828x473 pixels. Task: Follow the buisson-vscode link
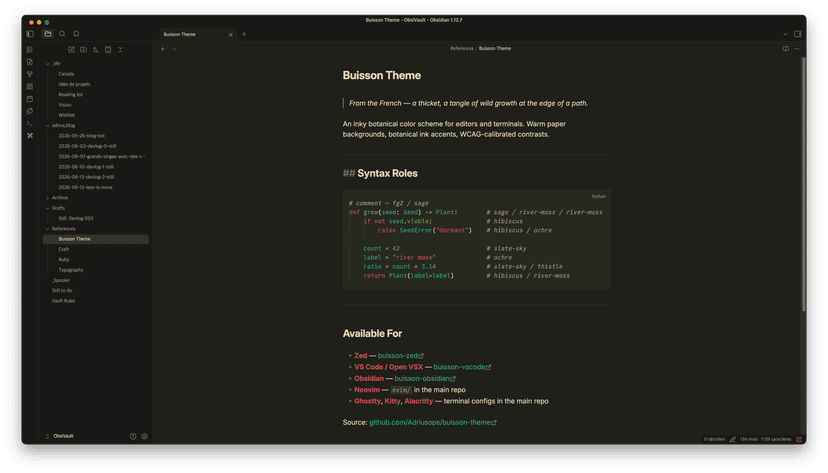point(462,367)
